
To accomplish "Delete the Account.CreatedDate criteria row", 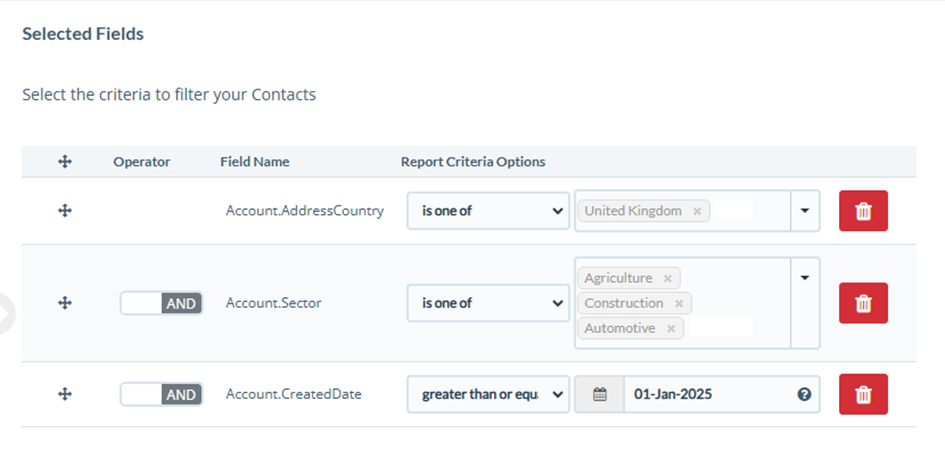I will (x=863, y=394).
